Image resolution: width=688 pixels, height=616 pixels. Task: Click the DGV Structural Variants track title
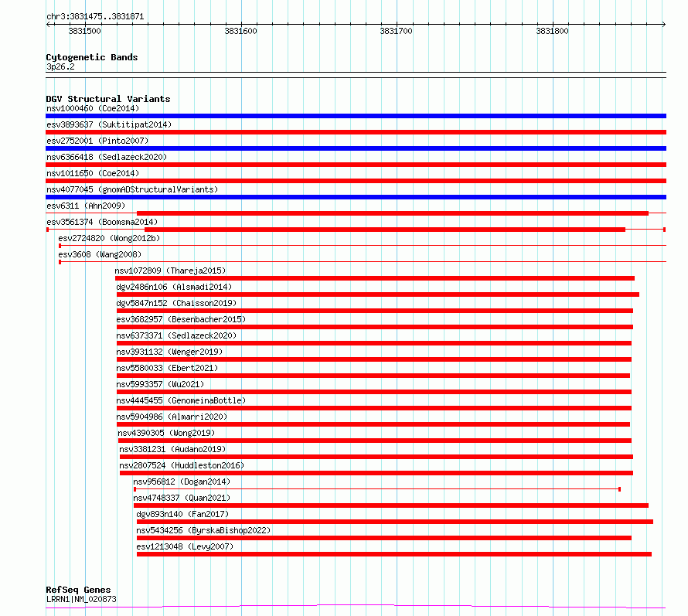coord(108,99)
